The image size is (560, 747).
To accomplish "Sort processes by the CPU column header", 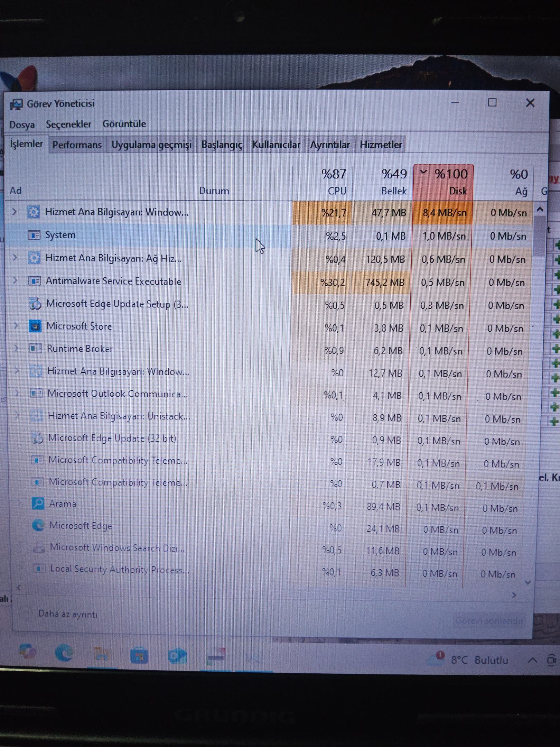I will click(322, 182).
